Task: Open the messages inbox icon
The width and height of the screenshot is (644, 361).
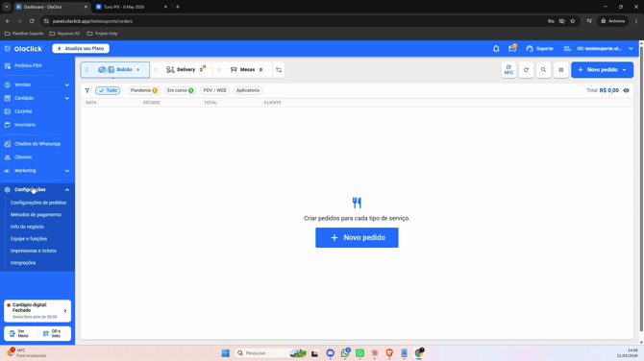Action: [512, 48]
